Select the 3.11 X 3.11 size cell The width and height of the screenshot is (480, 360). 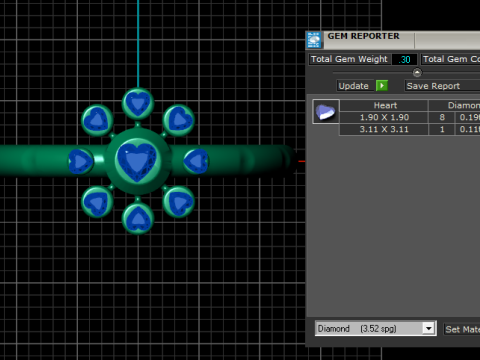click(384, 129)
